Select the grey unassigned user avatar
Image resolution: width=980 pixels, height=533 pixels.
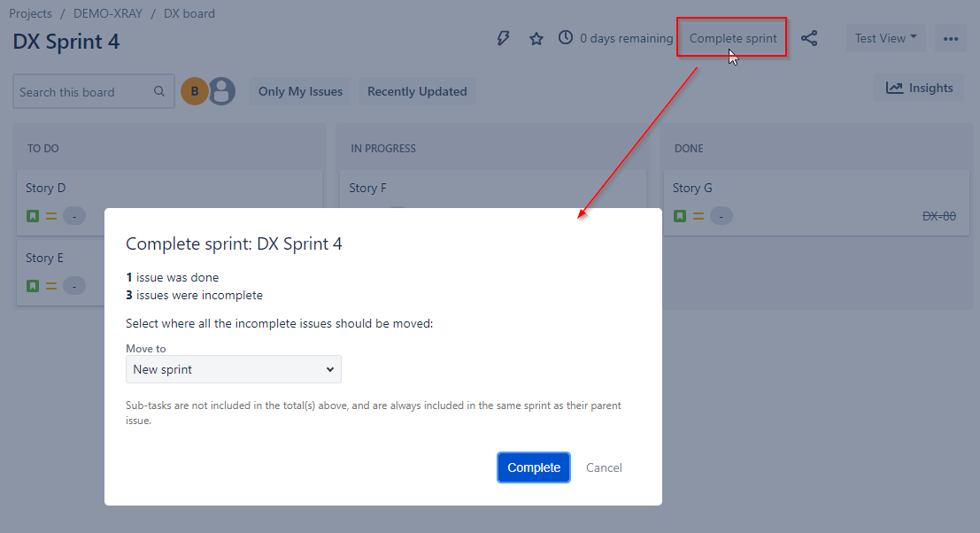click(222, 91)
